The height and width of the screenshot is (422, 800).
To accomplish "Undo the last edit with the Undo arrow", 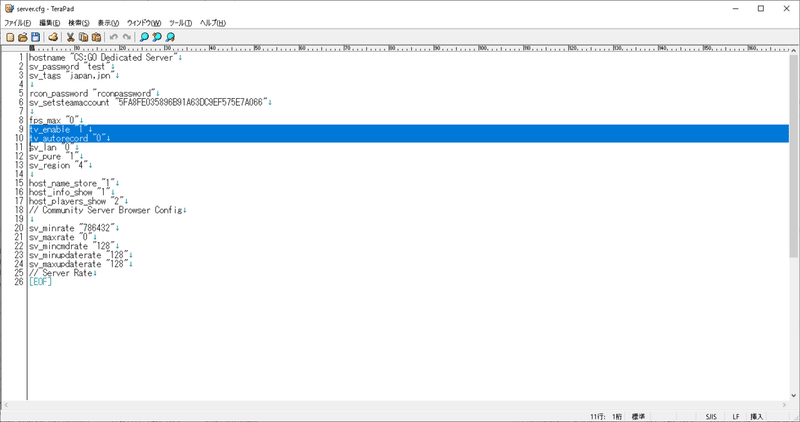I will click(113, 37).
